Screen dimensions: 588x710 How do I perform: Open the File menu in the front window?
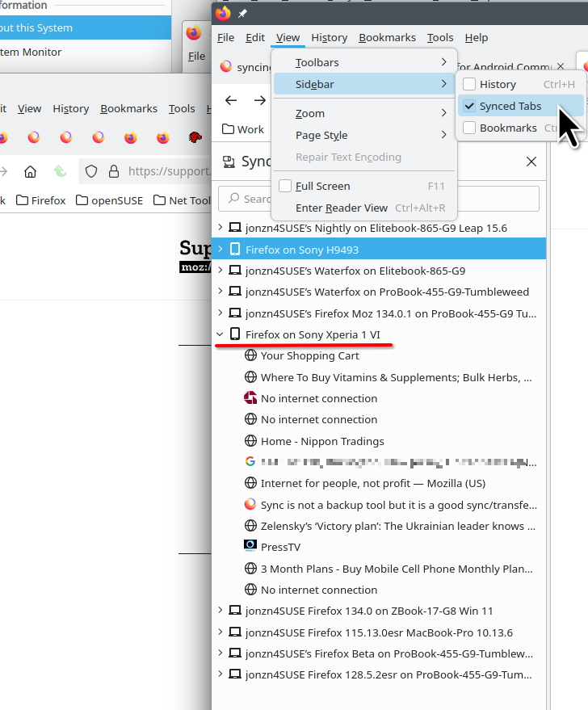tap(225, 38)
